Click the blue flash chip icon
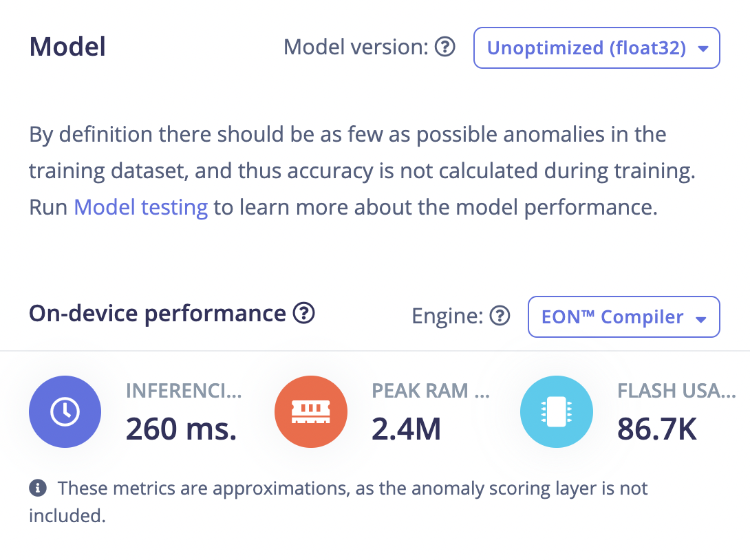 (x=556, y=412)
